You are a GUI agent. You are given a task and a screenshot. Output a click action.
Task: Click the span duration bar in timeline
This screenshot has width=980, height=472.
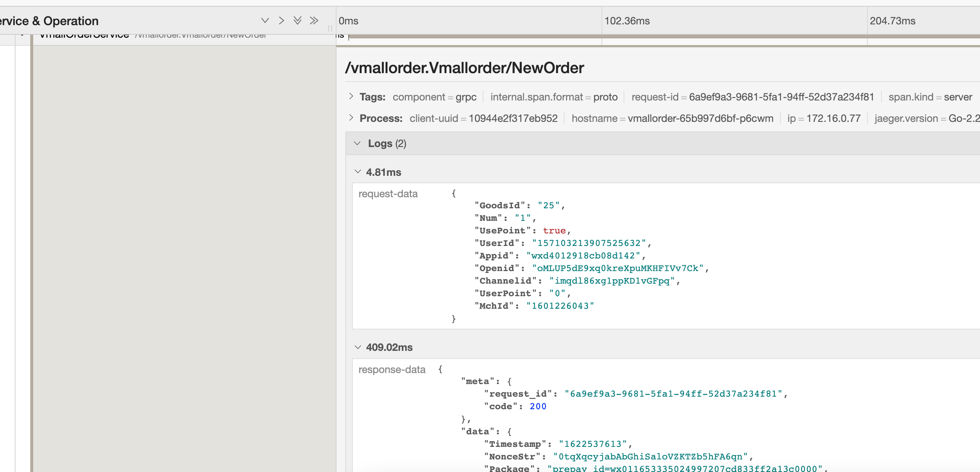pyautogui.click(x=664, y=37)
